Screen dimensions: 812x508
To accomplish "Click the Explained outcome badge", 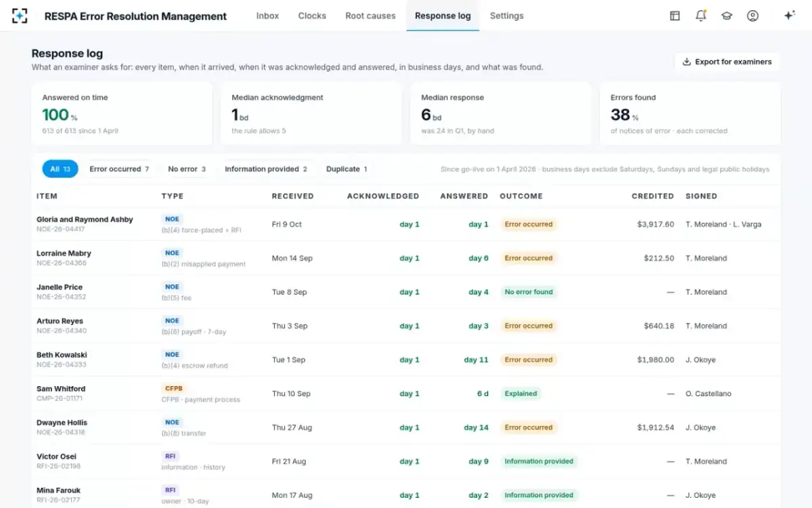I will click(520, 394).
